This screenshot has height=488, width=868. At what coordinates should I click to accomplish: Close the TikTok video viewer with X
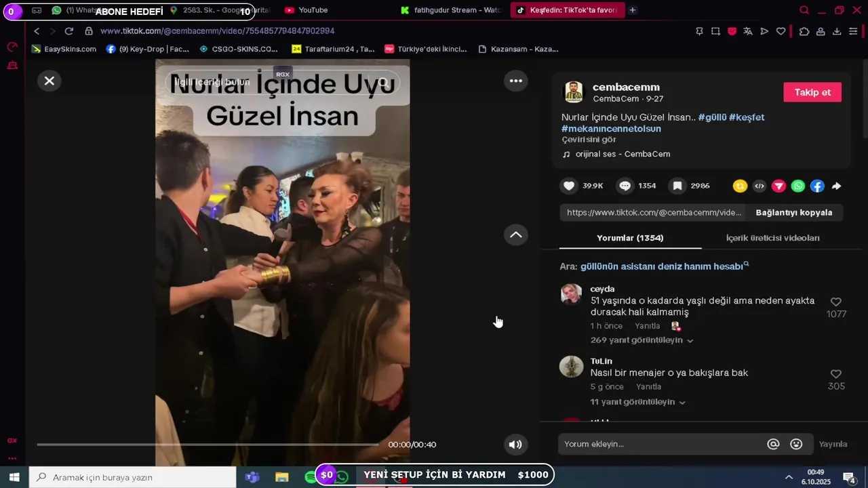coord(50,81)
